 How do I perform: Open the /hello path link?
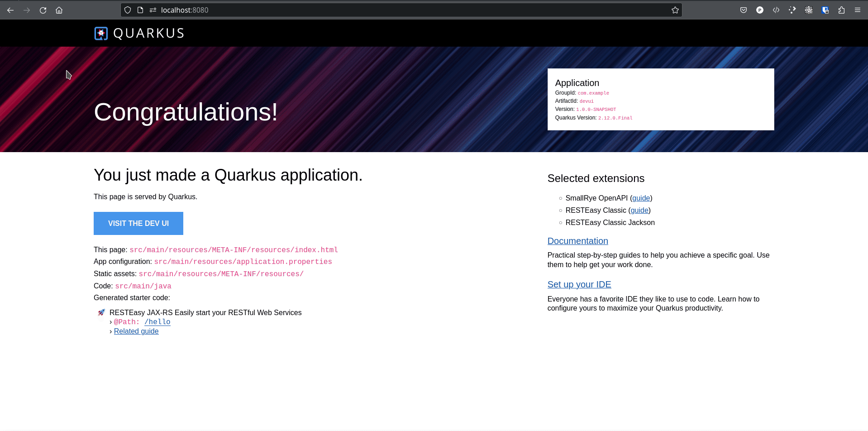(157, 322)
